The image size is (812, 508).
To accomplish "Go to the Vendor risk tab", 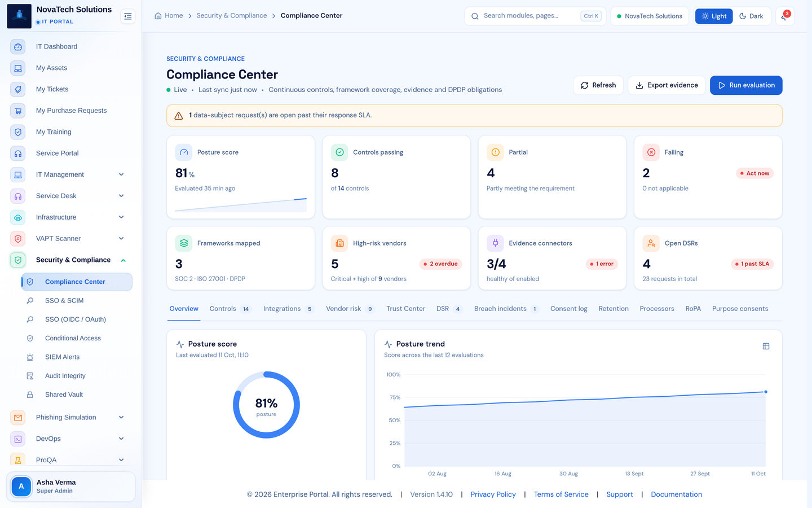I will (x=350, y=309).
